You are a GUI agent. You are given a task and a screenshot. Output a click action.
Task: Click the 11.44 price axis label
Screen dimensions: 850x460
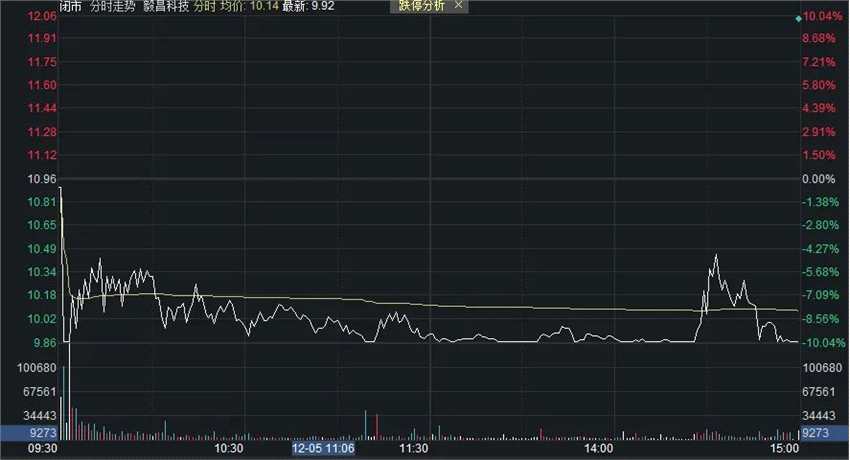pyautogui.click(x=42, y=108)
